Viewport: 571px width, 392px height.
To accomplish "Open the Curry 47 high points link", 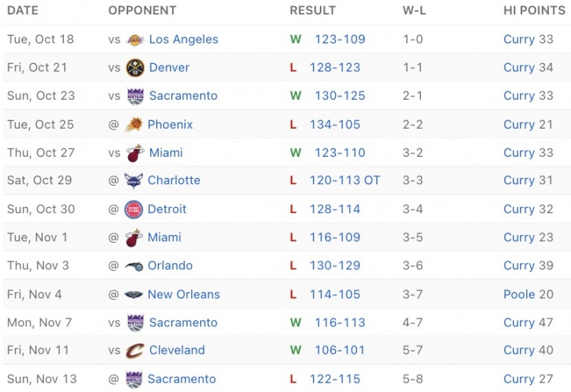I will point(528,323).
